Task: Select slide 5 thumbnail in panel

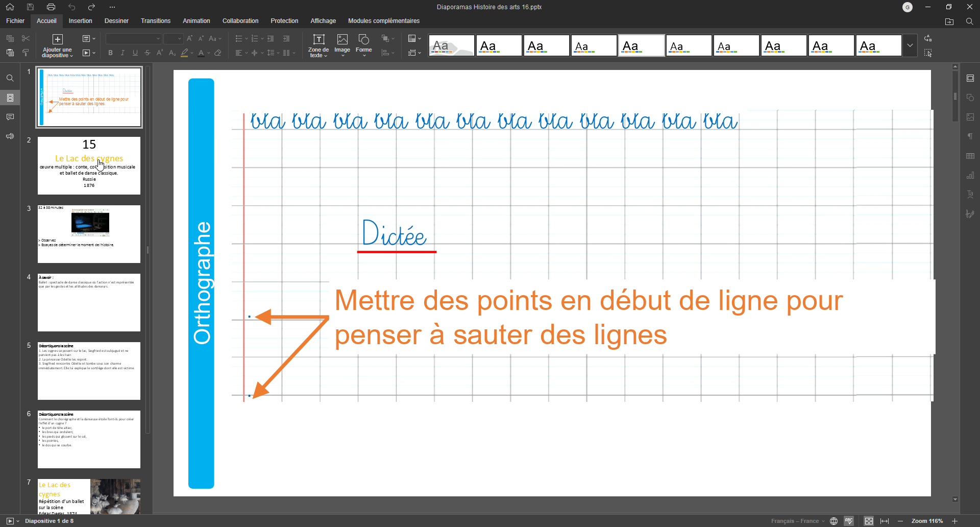Action: pyautogui.click(x=89, y=371)
